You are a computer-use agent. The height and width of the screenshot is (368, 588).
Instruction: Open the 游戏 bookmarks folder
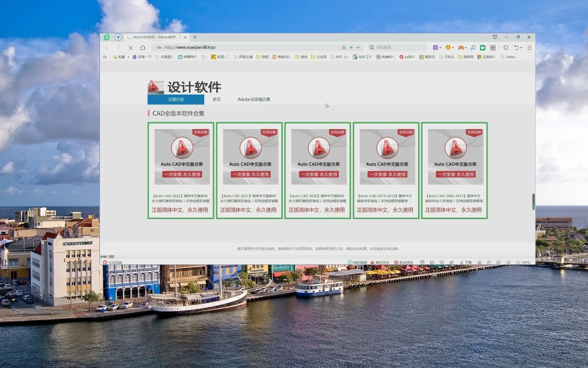pos(301,57)
